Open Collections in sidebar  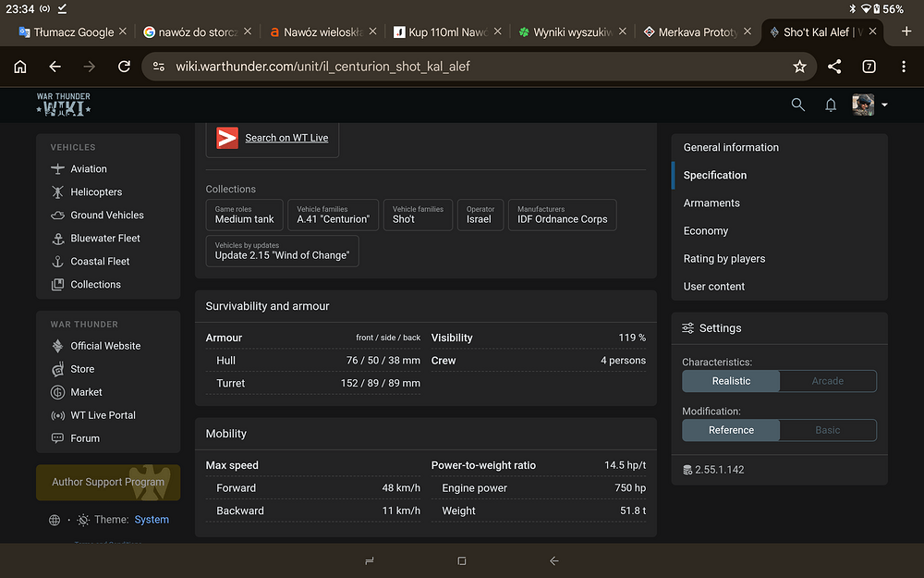86,284
